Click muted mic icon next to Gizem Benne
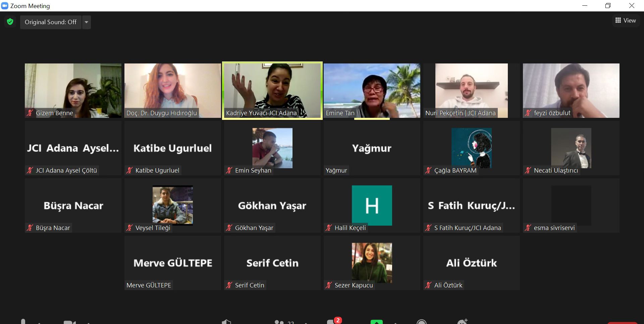This screenshot has height=324, width=644. point(30,113)
